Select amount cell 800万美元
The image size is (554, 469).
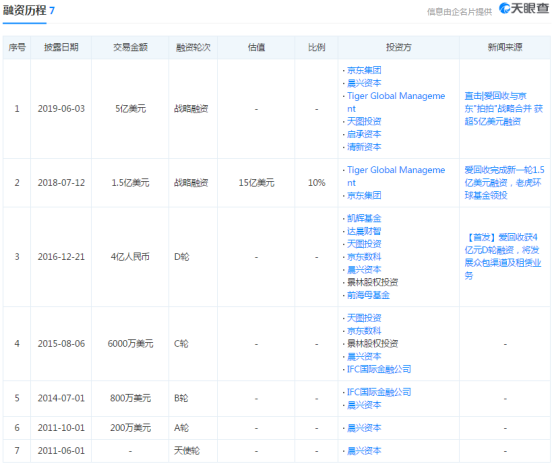130,399
